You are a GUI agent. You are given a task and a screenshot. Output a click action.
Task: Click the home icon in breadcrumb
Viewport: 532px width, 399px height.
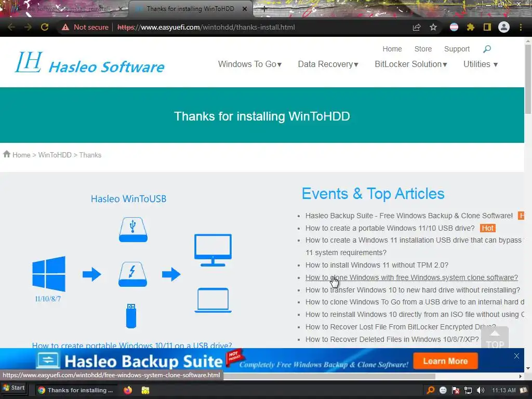point(7,154)
